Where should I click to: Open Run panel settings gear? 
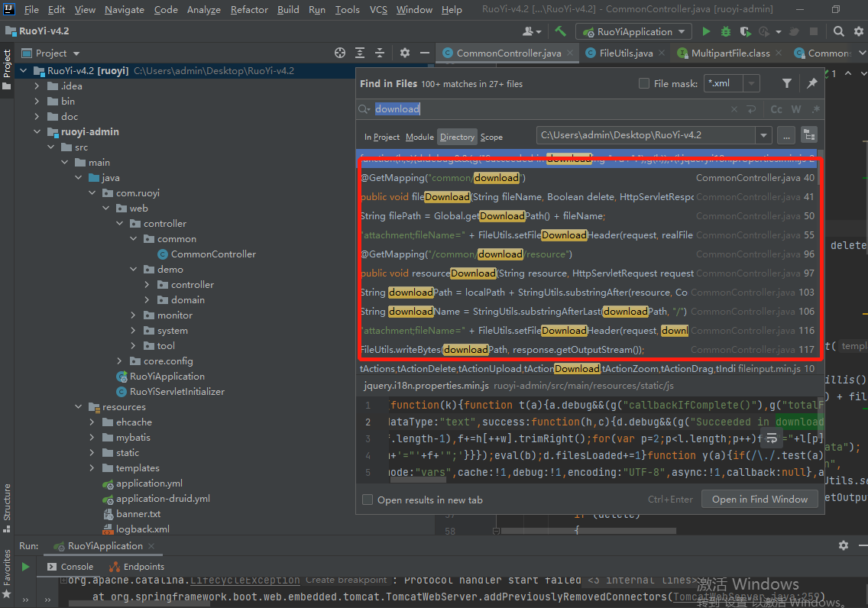[x=843, y=545]
